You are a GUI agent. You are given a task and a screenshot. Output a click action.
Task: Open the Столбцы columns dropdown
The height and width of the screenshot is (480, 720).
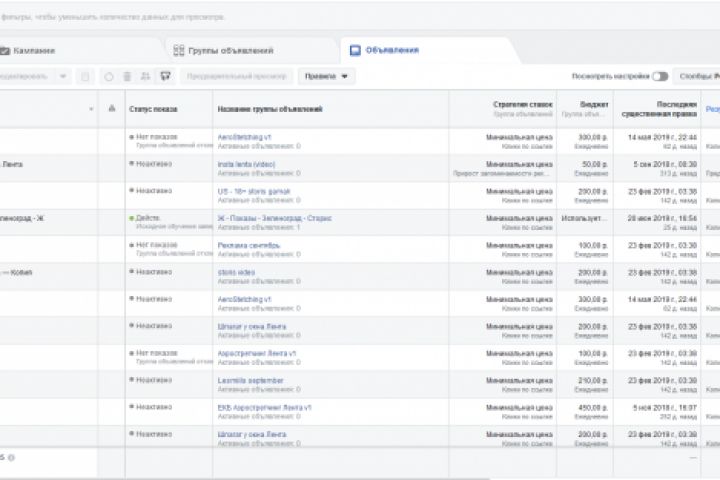(698, 76)
